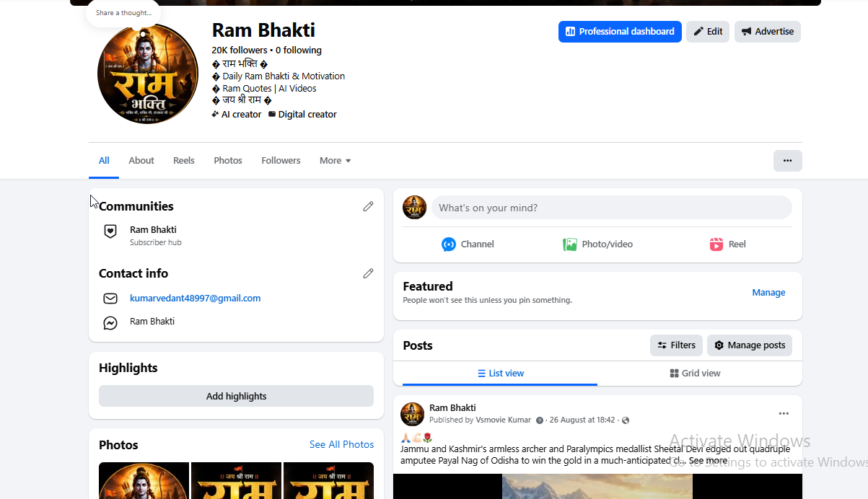Click the Edit profile button
This screenshot has width=868, height=499.
[x=708, y=32]
